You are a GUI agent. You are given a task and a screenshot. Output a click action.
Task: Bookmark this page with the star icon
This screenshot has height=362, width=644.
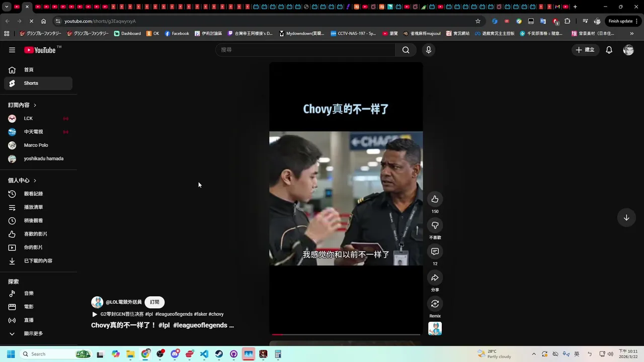point(478,21)
